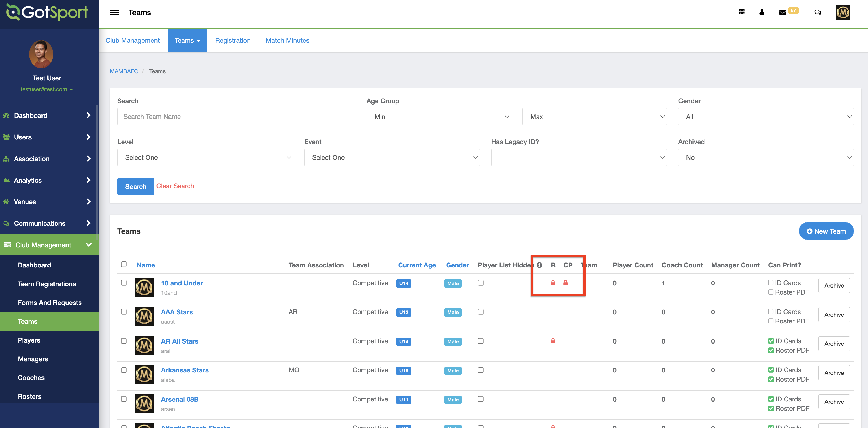
Task: Click the club logo avatar in header
Action: click(x=843, y=13)
